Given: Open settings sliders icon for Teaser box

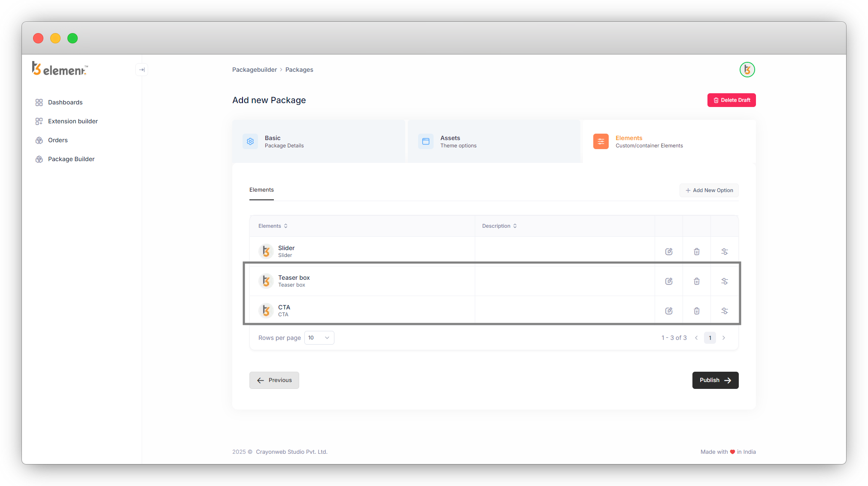Looking at the screenshot, I should click(724, 281).
